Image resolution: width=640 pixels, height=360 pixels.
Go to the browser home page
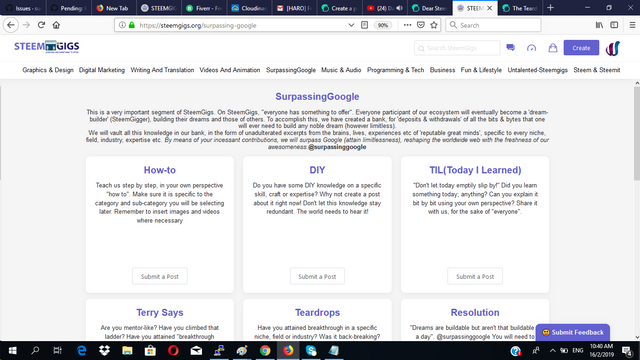tap(56, 25)
